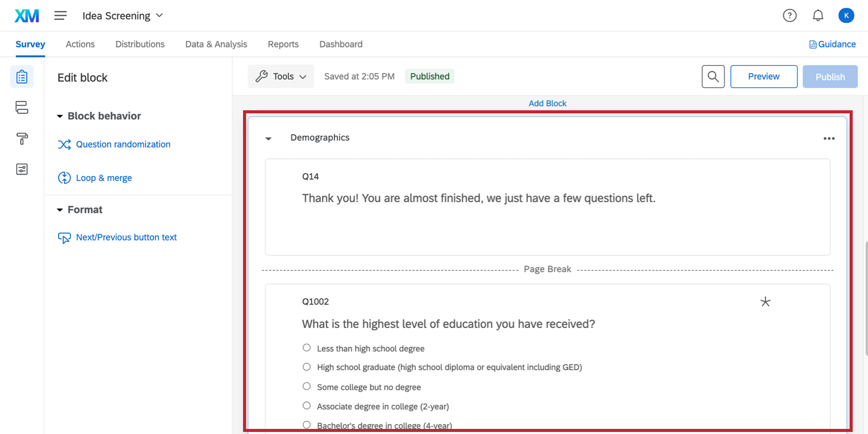Open the hamburger navigation menu
The image size is (868, 434).
coord(60,16)
